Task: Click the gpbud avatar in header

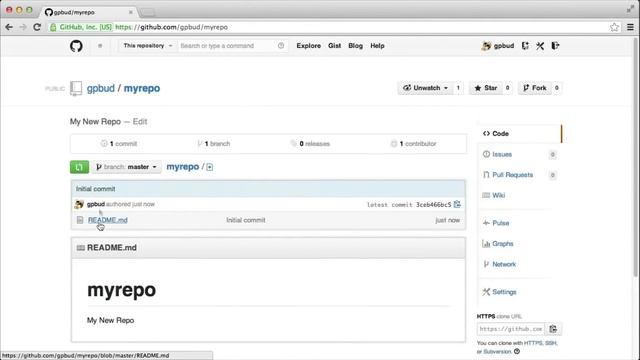Action: [486, 46]
